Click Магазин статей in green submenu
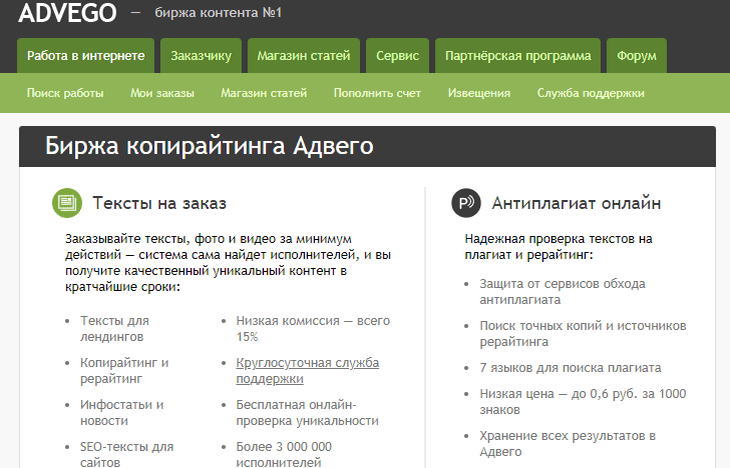This screenshot has height=468, width=730. point(264,93)
